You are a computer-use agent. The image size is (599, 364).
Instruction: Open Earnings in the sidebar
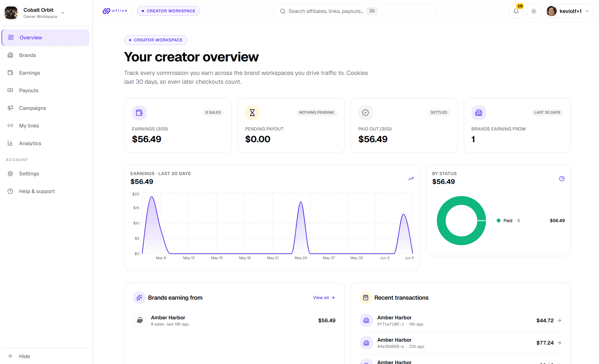(46, 73)
